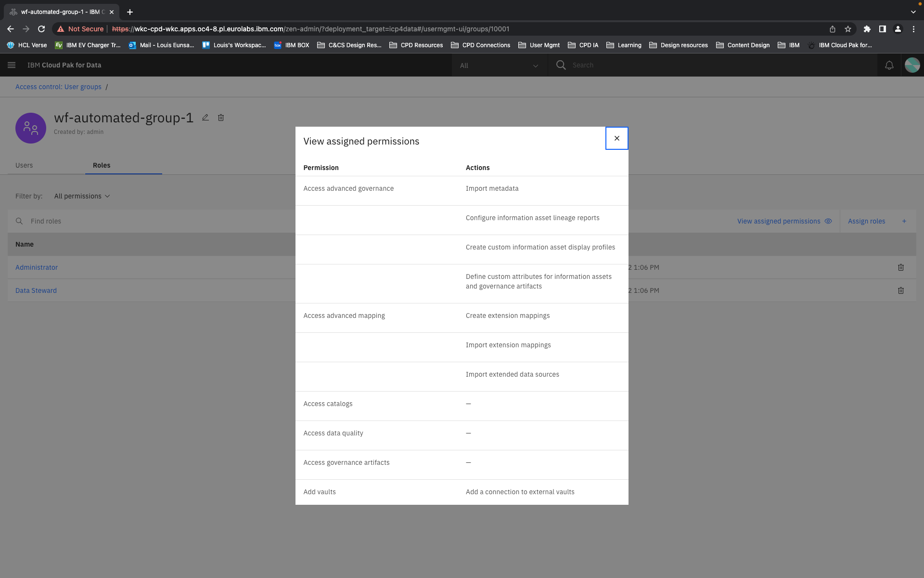The width and height of the screenshot is (924, 578).
Task: Open the Chrome profile icon
Action: [898, 29]
